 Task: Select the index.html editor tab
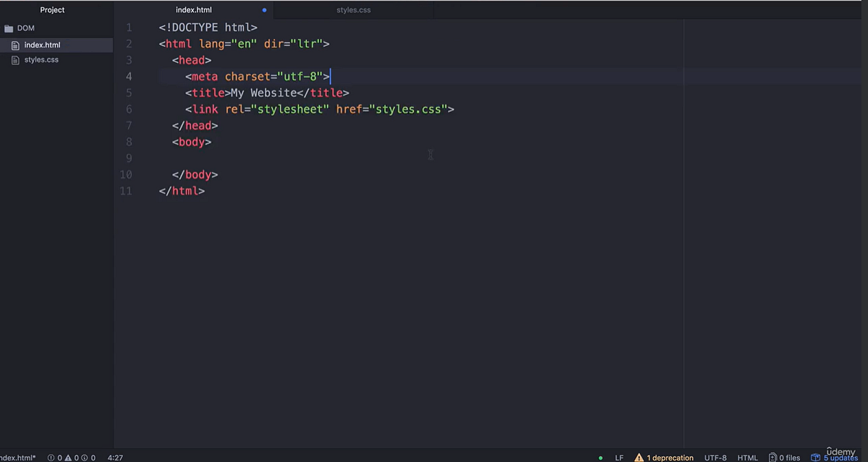(193, 9)
